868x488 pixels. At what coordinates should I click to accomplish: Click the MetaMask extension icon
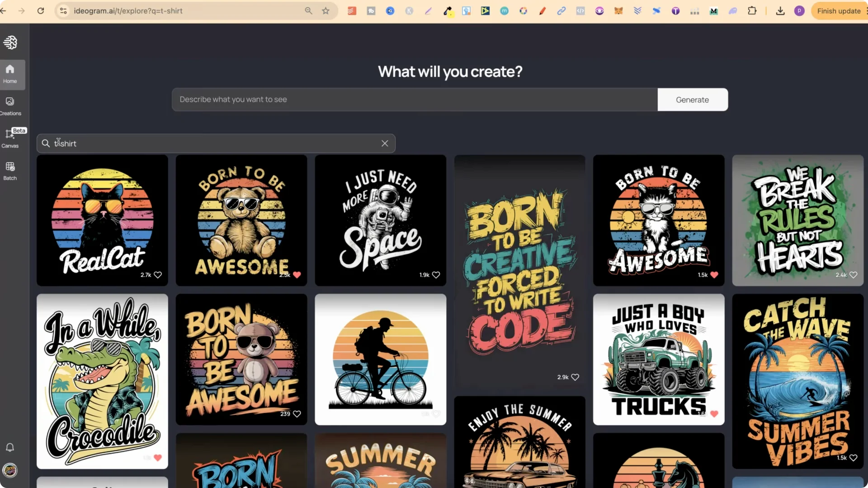(x=619, y=11)
